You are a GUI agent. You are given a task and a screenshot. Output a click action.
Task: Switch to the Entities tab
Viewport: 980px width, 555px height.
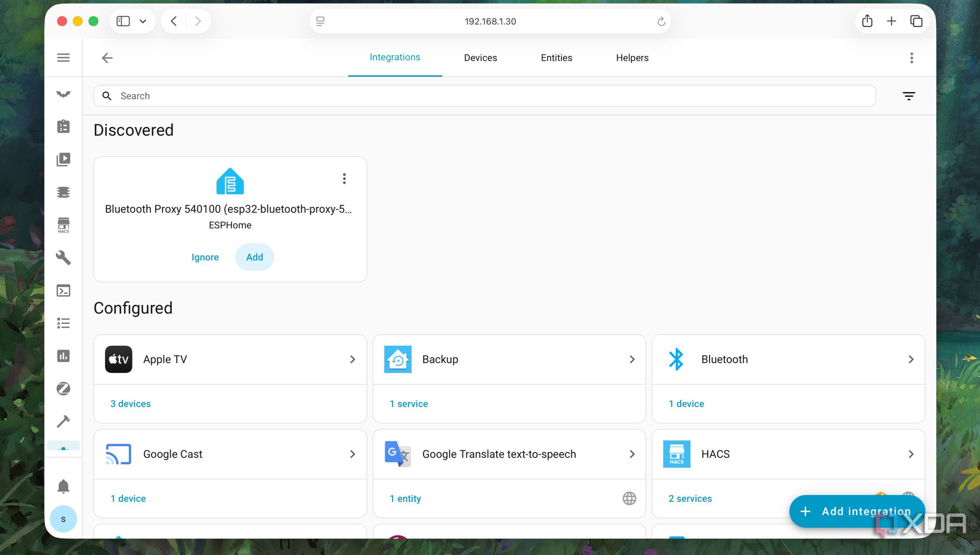click(556, 58)
